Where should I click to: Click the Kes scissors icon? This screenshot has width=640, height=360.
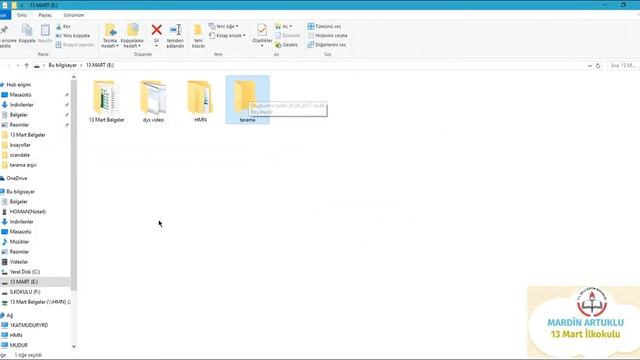[59, 27]
